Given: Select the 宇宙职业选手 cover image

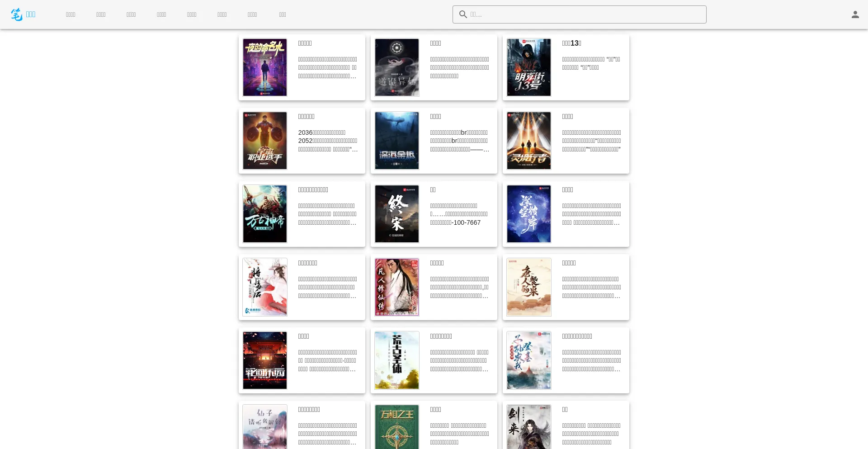Looking at the screenshot, I should [265, 141].
